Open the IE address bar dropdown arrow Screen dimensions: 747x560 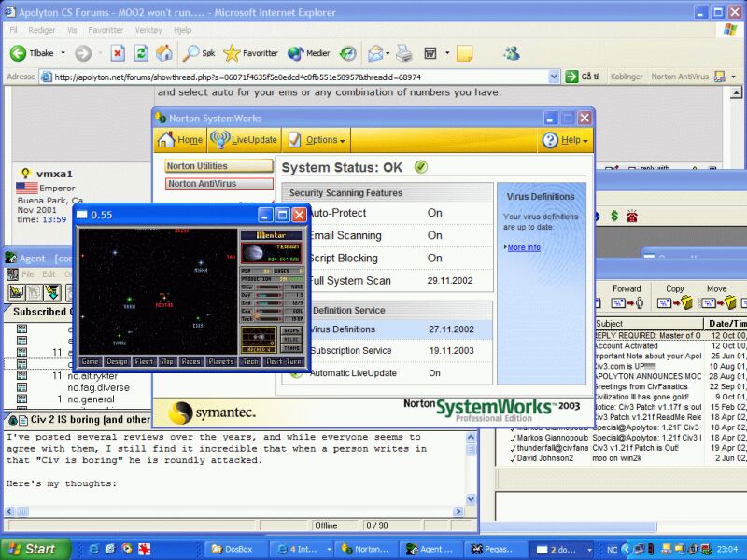[554, 77]
